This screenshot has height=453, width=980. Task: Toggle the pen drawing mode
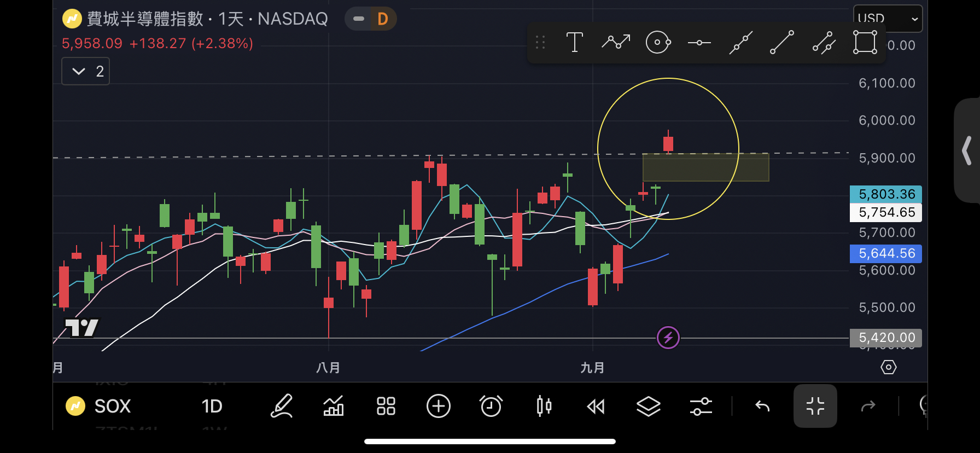click(x=282, y=406)
